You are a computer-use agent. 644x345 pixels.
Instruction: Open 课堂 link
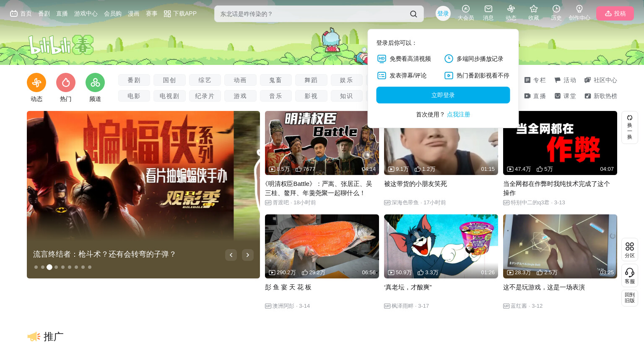coord(565,96)
